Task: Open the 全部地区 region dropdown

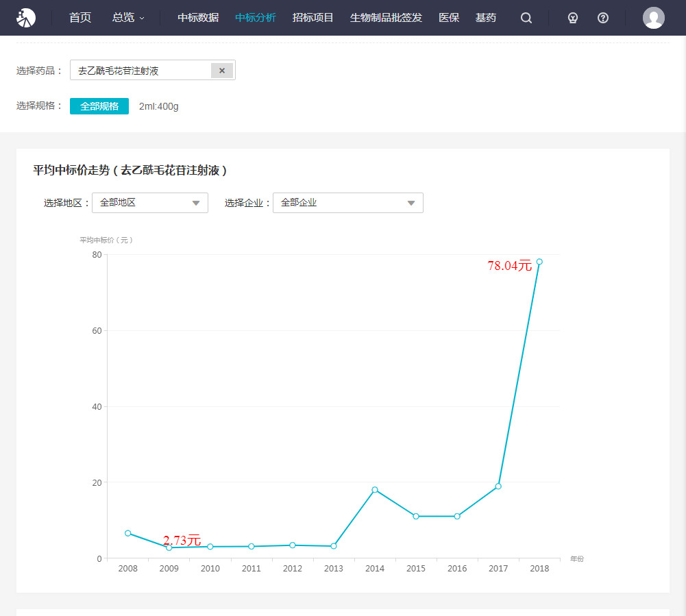Action: pos(150,203)
